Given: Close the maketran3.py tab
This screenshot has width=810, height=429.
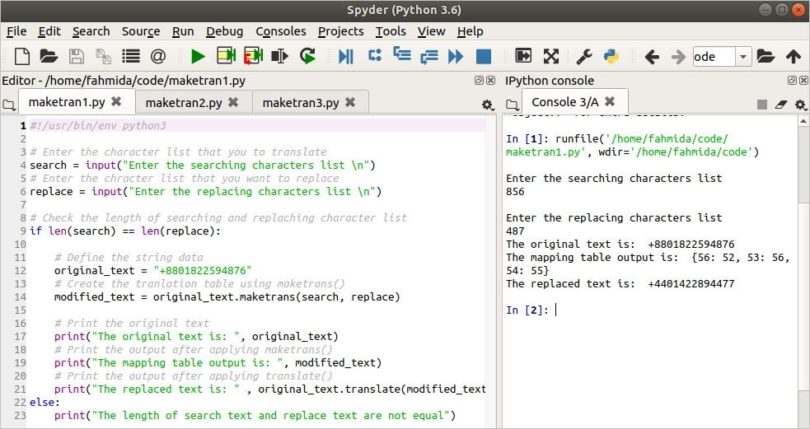Looking at the screenshot, I should pyautogui.click(x=350, y=102).
